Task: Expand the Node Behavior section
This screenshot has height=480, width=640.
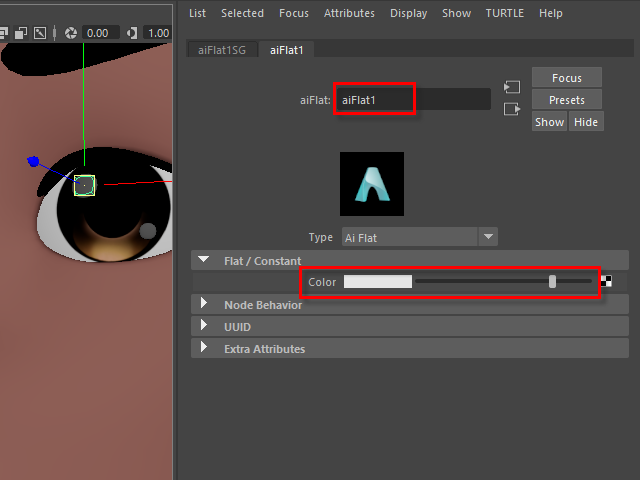Action: click(204, 304)
